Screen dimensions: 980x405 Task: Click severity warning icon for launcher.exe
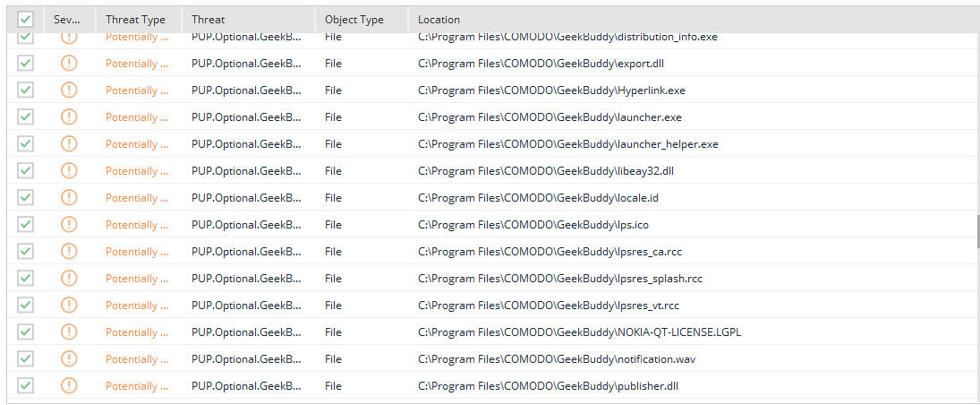[x=70, y=117]
